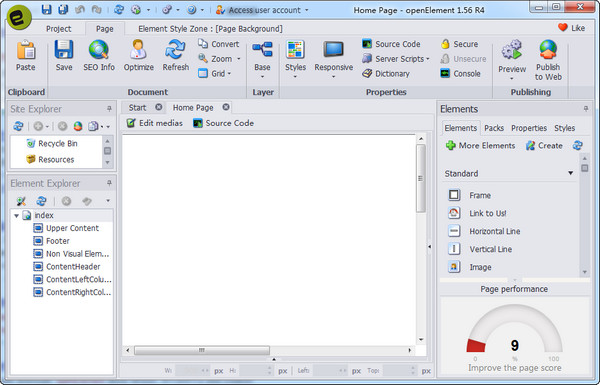Click Edit medias button
Screen dimensions: 600x385
click(x=155, y=123)
